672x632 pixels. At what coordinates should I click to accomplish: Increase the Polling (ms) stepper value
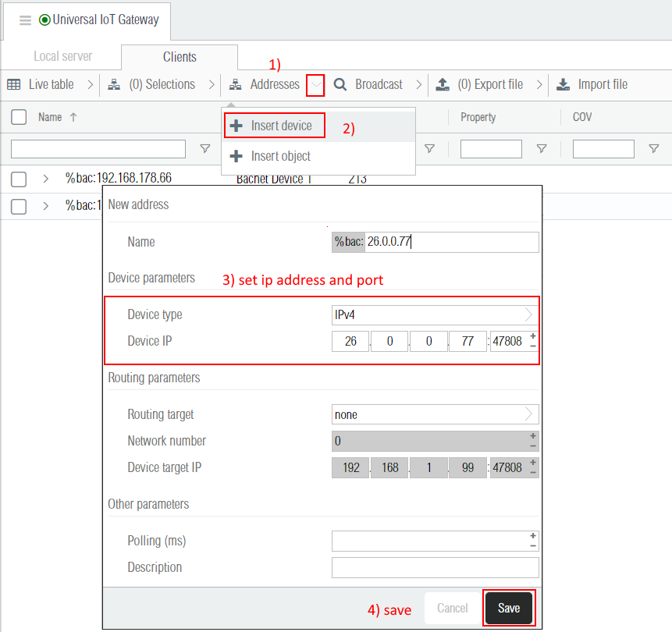point(533,536)
